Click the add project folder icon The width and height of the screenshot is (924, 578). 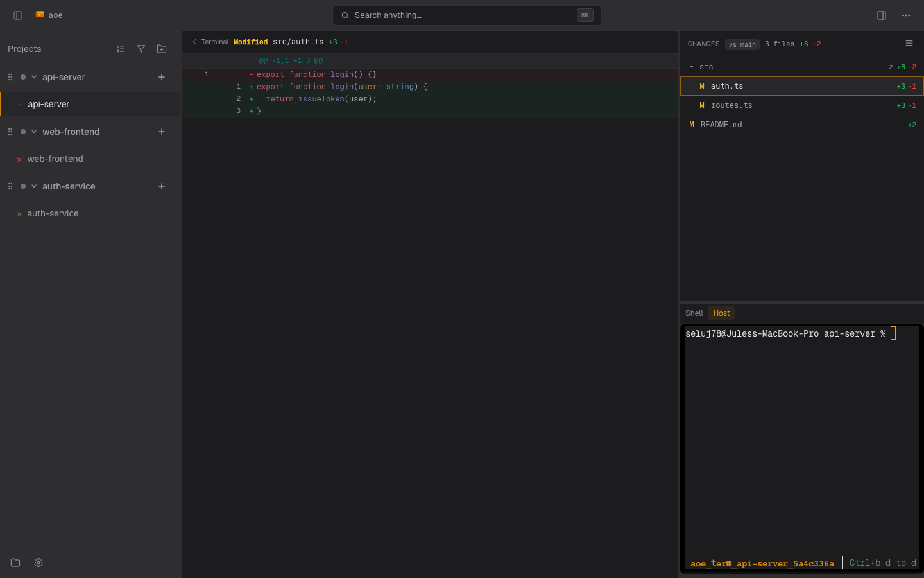[162, 49]
